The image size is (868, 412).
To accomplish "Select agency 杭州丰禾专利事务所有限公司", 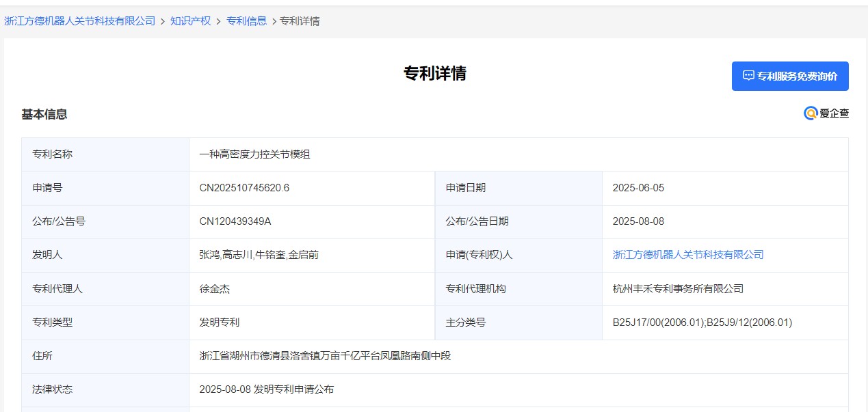I will 678,288.
